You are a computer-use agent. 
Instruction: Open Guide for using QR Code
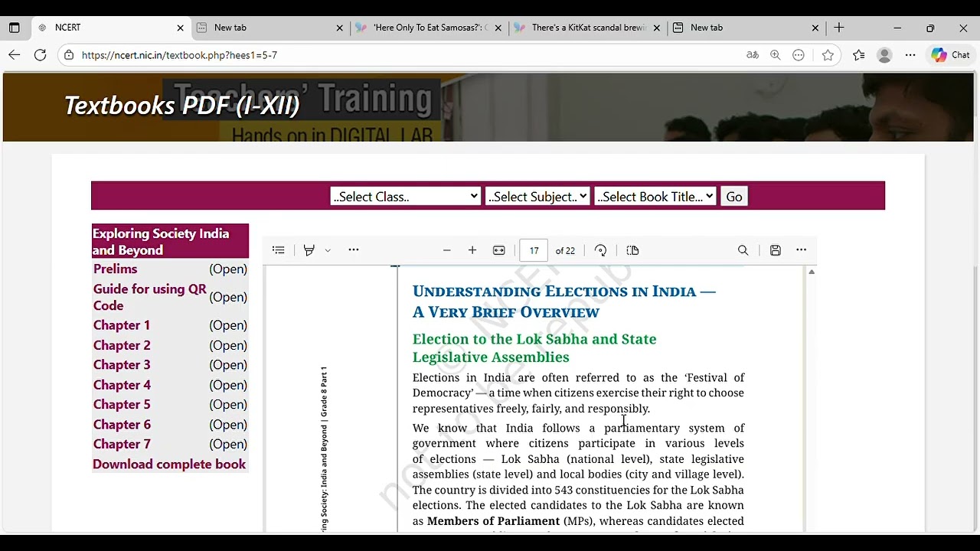point(150,297)
